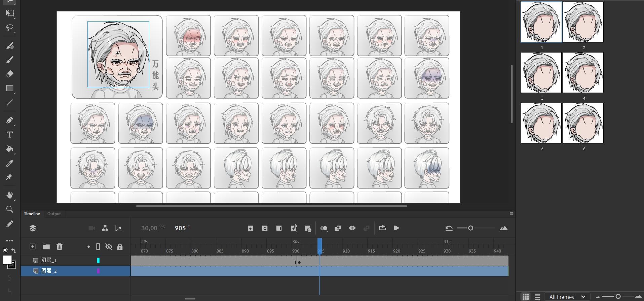This screenshot has height=301, width=644.
Task: Insert a keyframe from timeline toolbar
Action: (x=250, y=228)
